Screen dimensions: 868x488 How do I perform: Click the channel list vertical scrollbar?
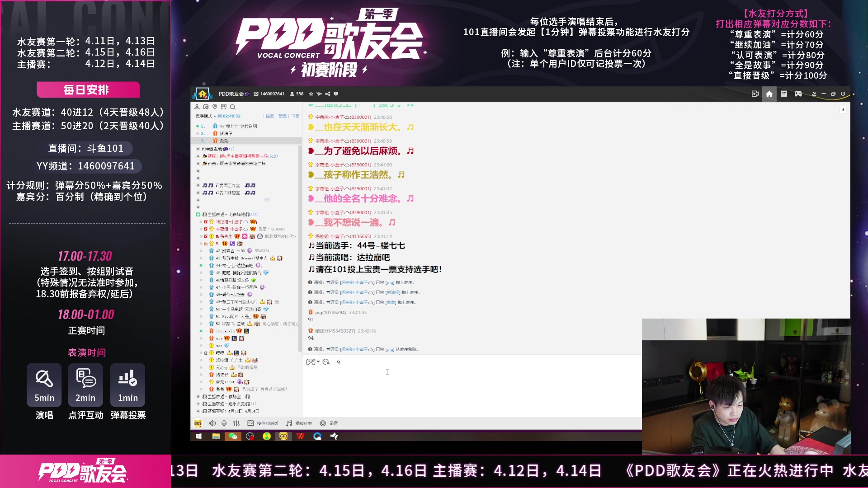pyautogui.click(x=300, y=248)
